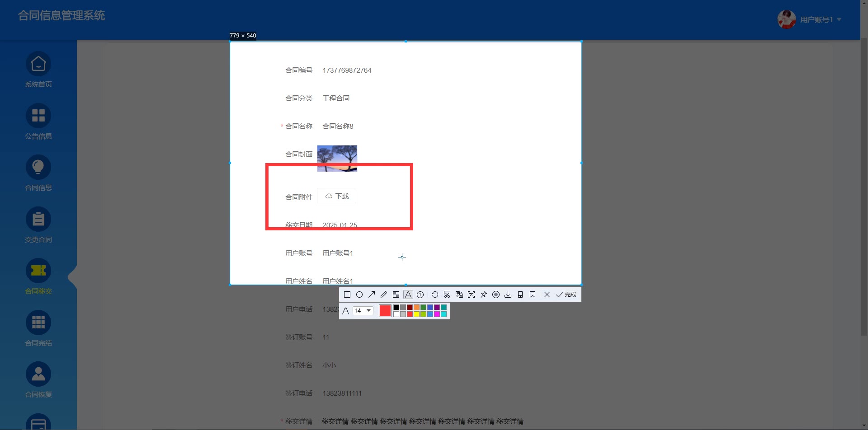
Task: Pick the magenta color swatch
Action: (x=437, y=314)
